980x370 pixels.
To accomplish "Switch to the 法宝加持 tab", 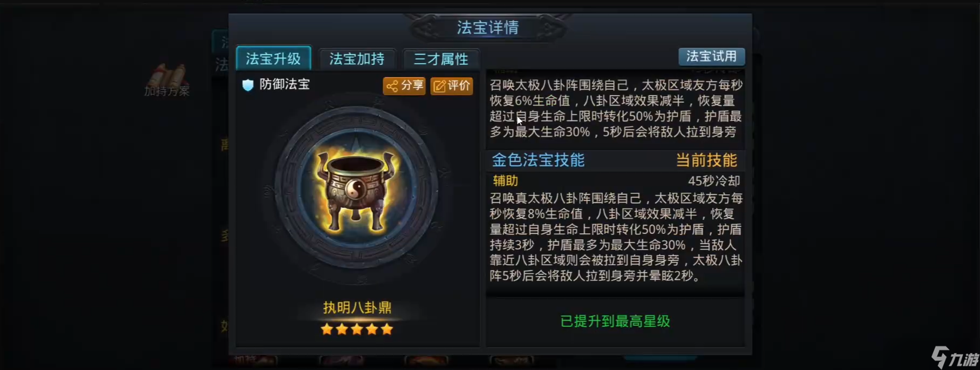I will coord(357,59).
